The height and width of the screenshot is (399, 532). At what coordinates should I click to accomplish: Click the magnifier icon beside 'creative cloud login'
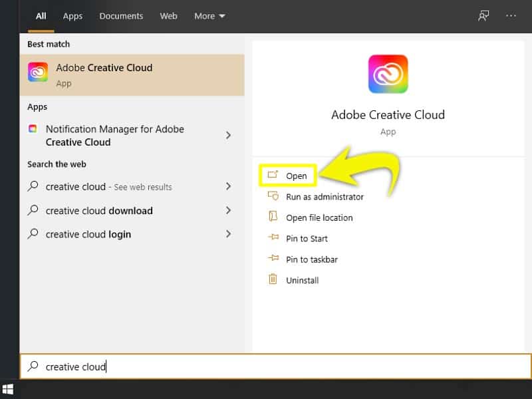coord(33,234)
